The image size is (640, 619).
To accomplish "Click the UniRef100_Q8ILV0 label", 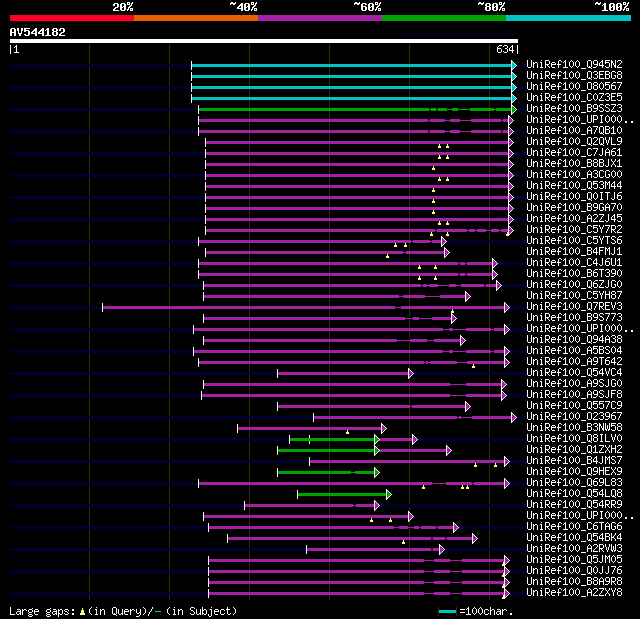I will pyautogui.click(x=574, y=439).
